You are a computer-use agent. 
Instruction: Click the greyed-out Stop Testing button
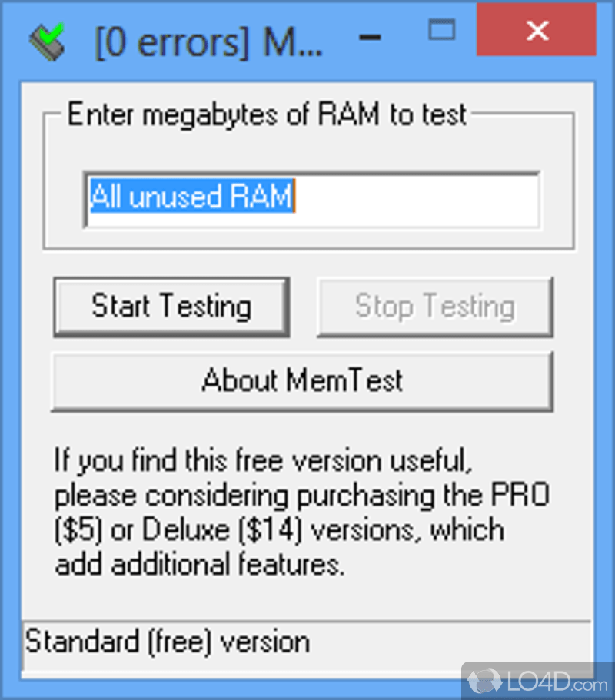coord(435,307)
